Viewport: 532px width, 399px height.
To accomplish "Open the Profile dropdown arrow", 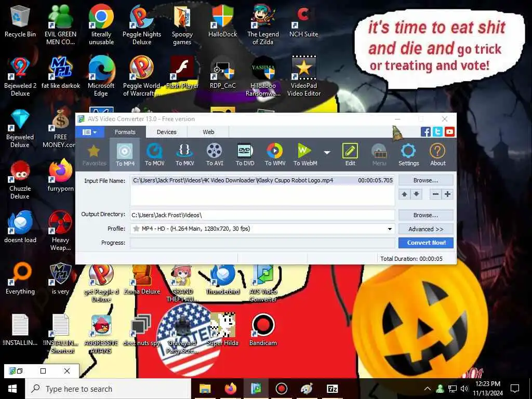I will pos(390,229).
